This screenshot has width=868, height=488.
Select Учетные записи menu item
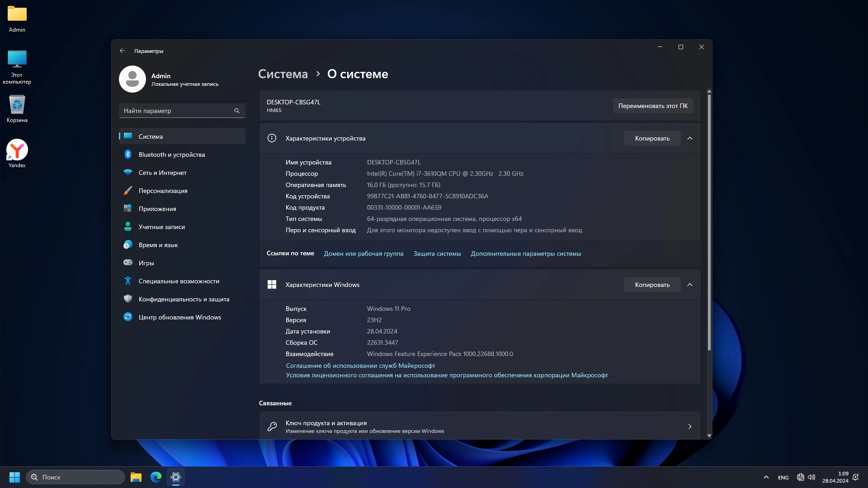coord(161,227)
